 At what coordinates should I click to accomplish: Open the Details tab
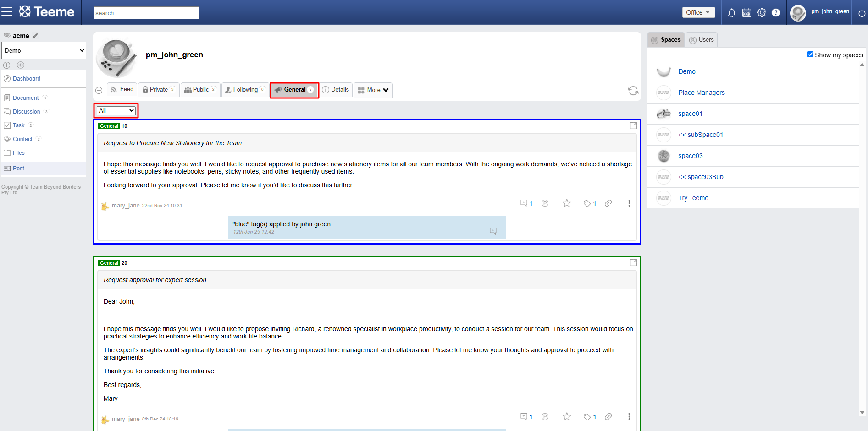pos(336,90)
